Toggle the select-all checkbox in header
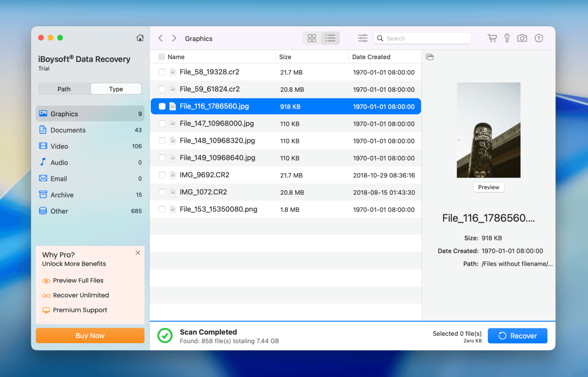The image size is (588, 377). click(162, 57)
